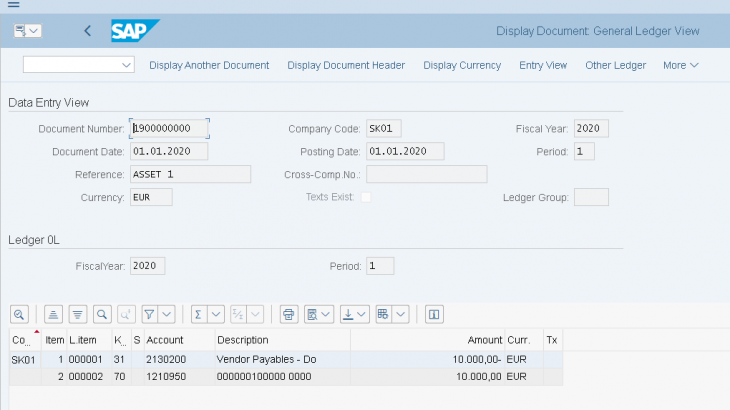Click the Set Filter icon
Image resolution: width=730 pixels, height=410 pixels.
[x=149, y=315]
